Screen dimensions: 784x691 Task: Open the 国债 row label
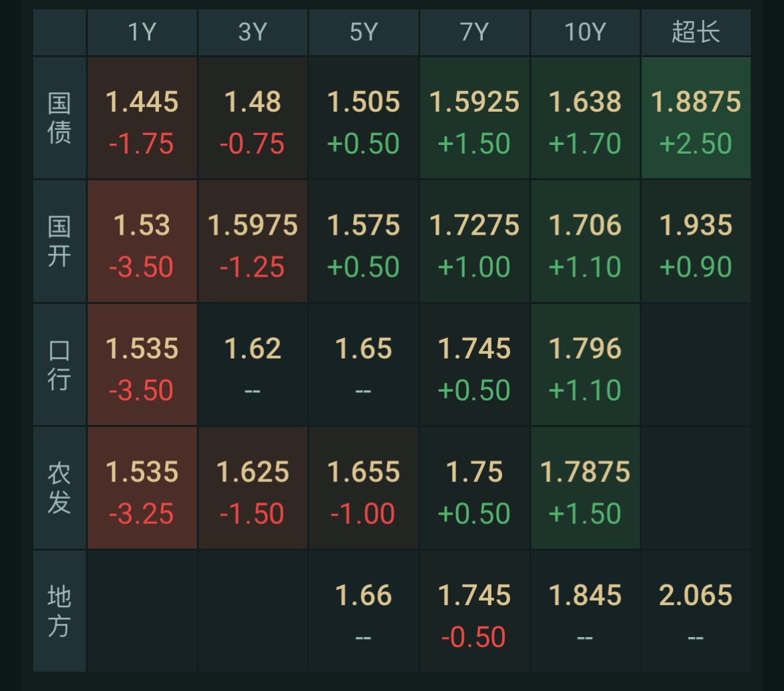tap(59, 118)
